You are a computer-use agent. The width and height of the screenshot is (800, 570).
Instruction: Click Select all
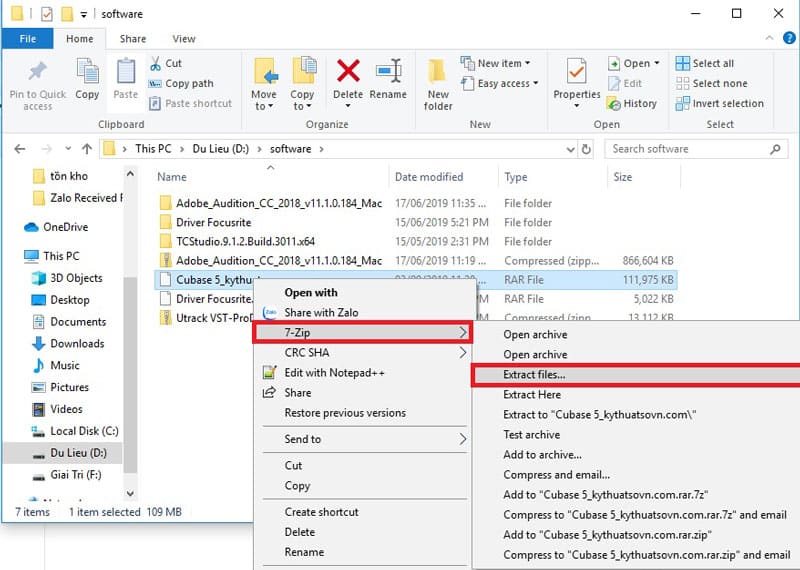(x=704, y=63)
